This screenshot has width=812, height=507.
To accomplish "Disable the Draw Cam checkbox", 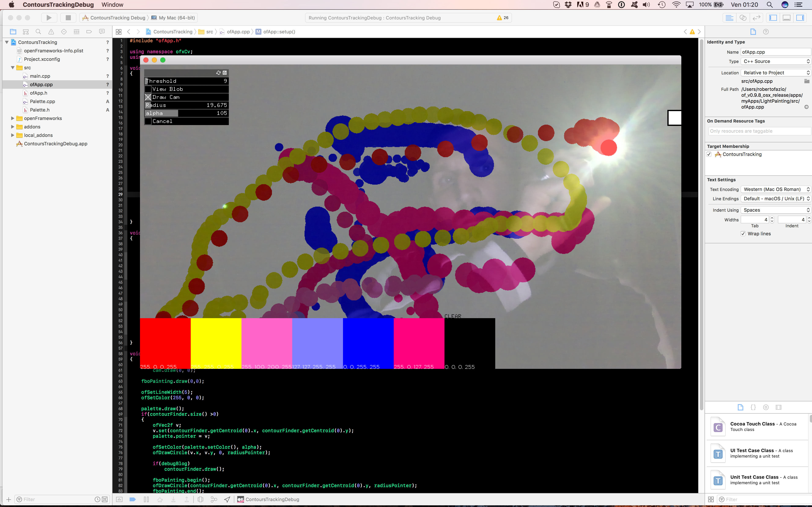I will pyautogui.click(x=148, y=97).
